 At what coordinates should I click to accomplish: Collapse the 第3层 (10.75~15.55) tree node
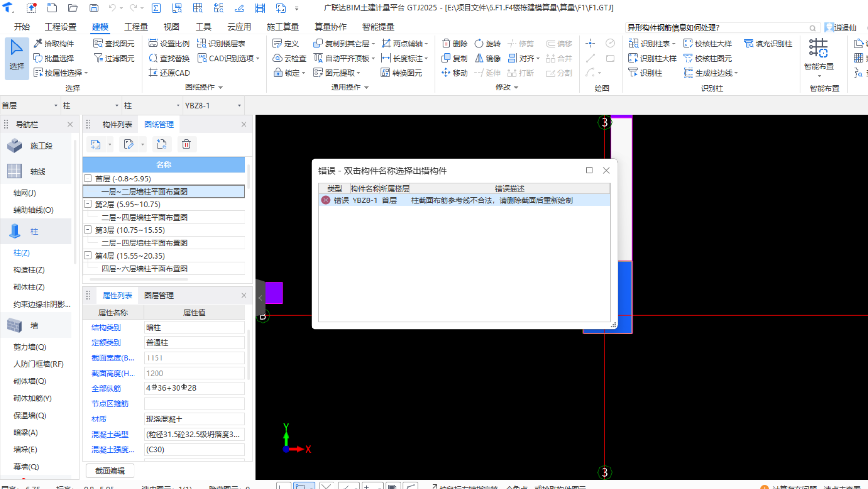tap(88, 230)
